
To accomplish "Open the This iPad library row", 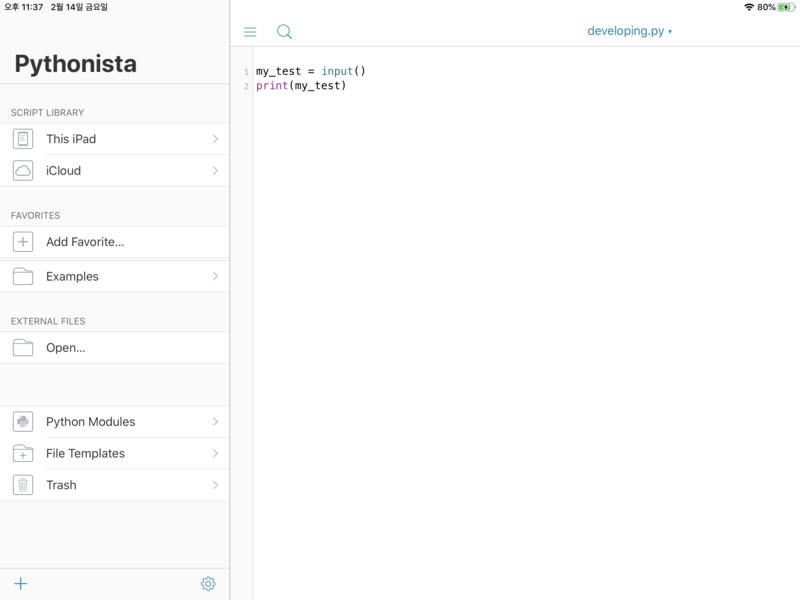I will pyautogui.click(x=115, y=139).
